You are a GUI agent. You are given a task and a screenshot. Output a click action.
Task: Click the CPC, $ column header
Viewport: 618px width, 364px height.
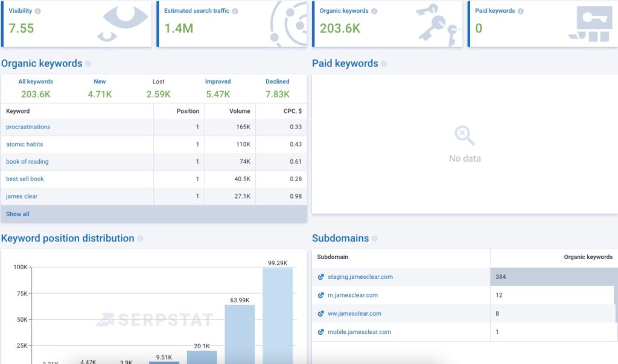293,111
